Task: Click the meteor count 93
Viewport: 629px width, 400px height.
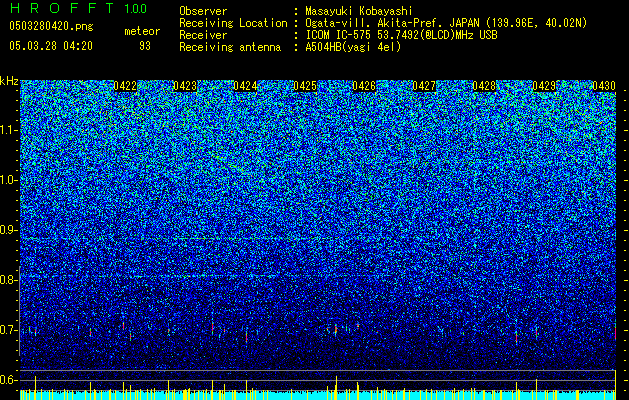Action: tap(145, 46)
